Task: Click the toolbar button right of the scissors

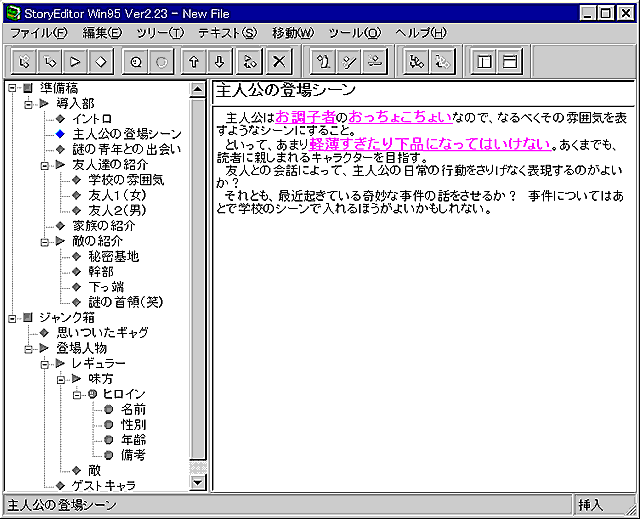Action: [375, 62]
